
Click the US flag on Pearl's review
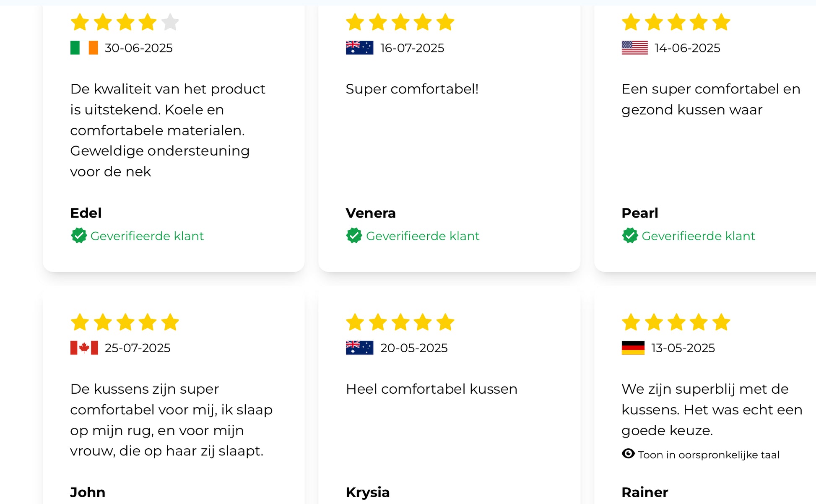click(x=634, y=48)
